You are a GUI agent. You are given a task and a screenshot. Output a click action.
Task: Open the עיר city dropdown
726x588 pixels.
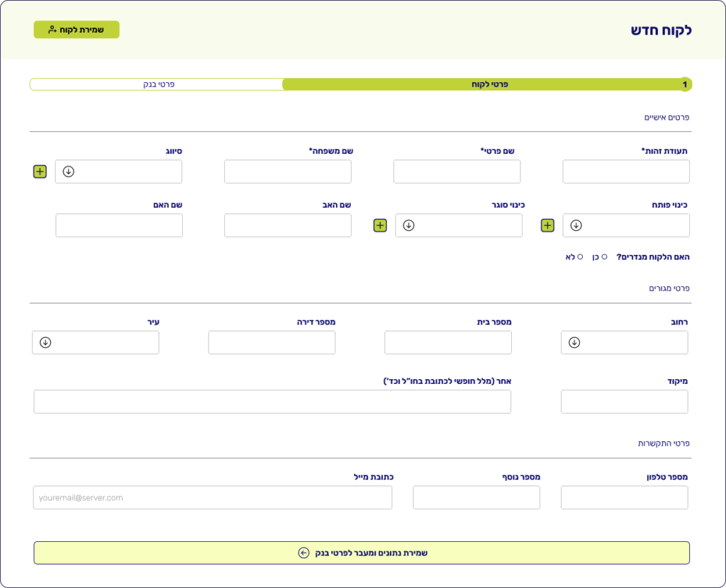pyautogui.click(x=96, y=342)
